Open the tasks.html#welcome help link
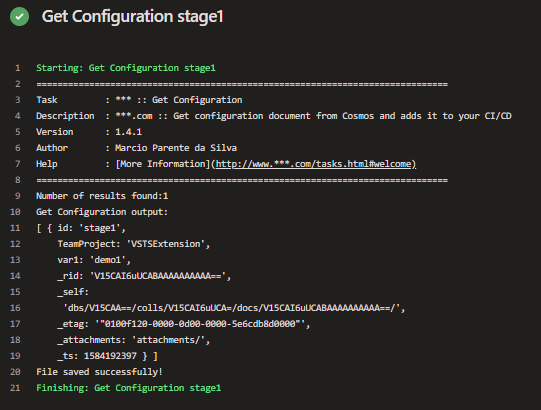541x410 pixels. coord(316,164)
